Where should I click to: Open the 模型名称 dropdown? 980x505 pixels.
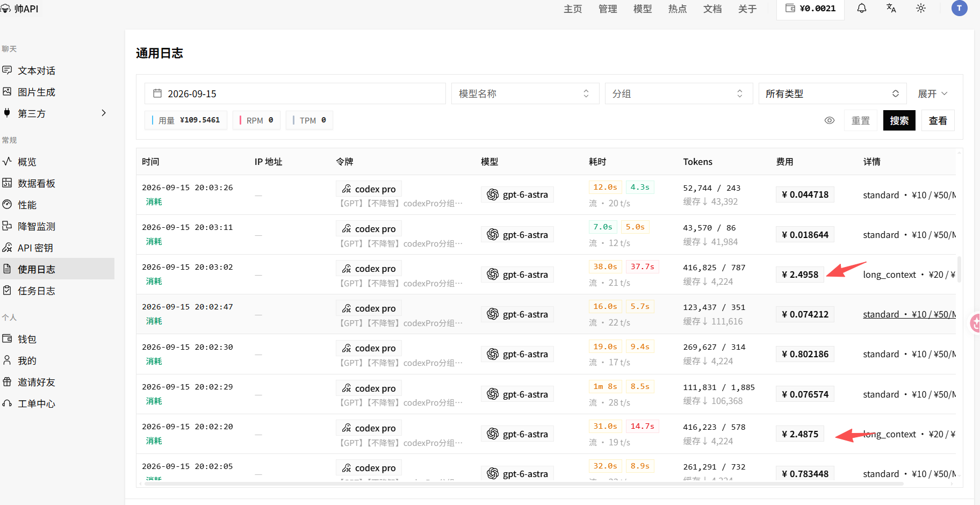pos(525,93)
